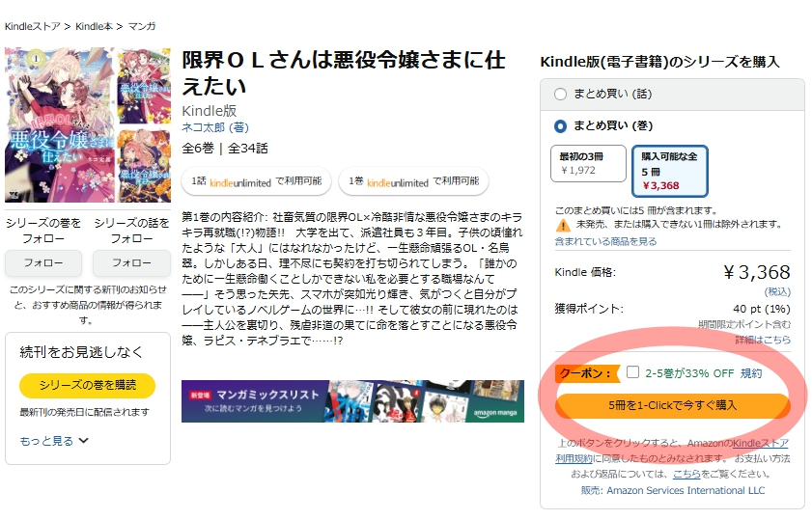Expand the もっと見る section

click(54, 441)
